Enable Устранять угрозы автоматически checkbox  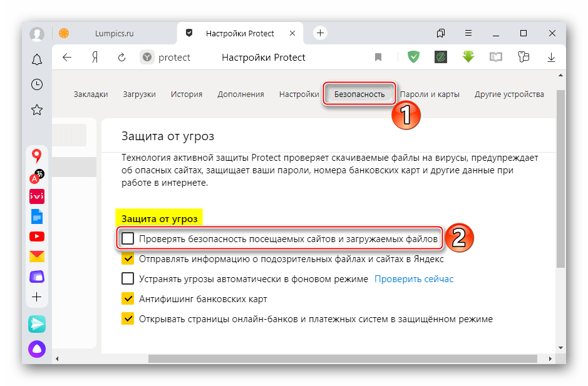click(x=128, y=279)
